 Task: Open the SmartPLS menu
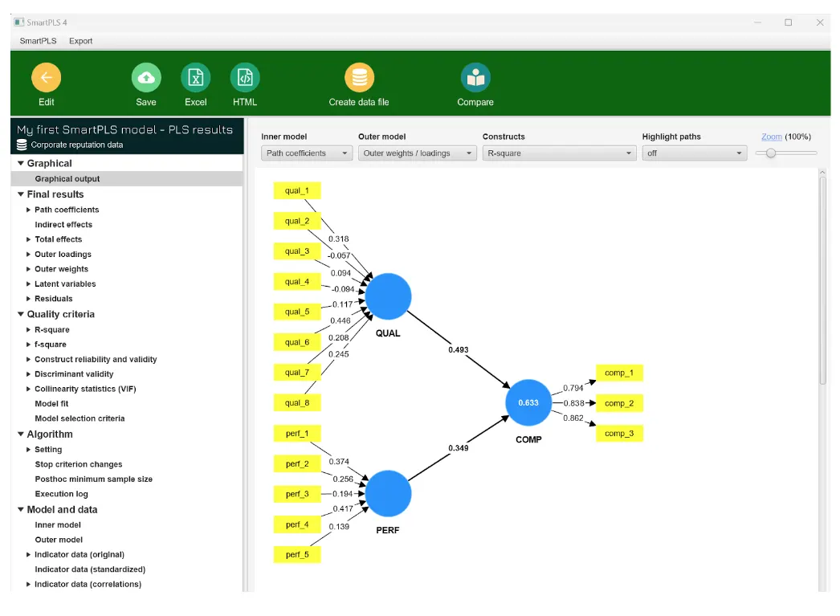(38, 41)
